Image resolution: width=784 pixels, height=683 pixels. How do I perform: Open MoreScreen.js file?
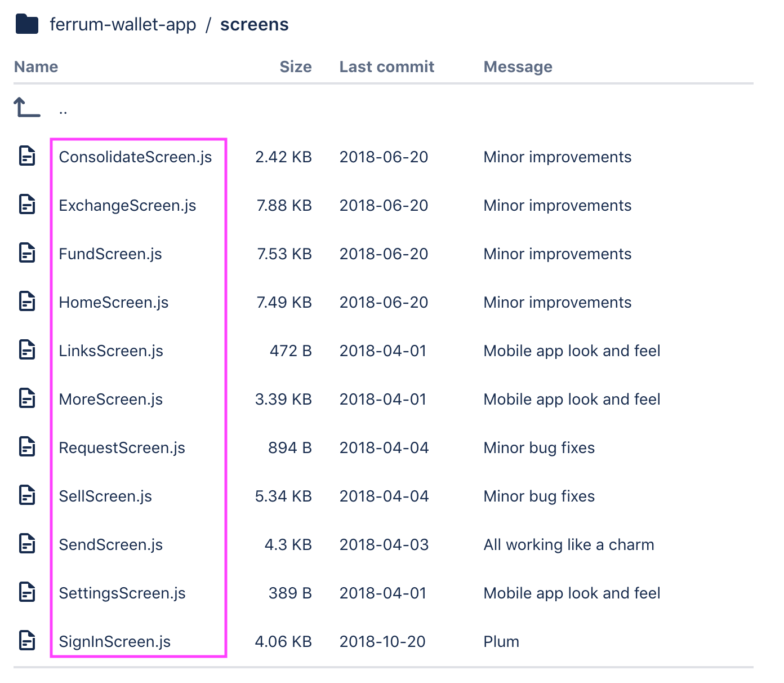(x=111, y=400)
